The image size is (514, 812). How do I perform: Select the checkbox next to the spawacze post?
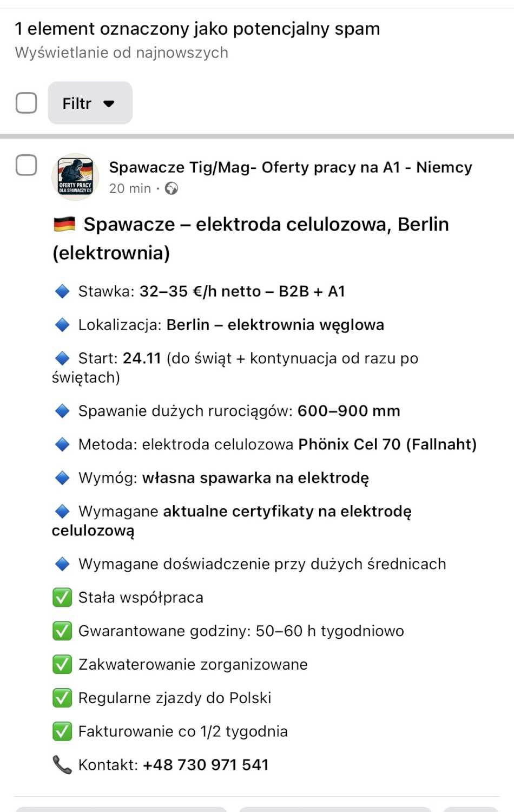pyautogui.click(x=26, y=165)
